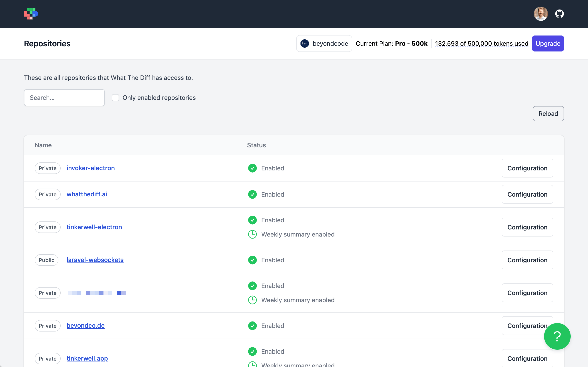Click the beyondcode organization logo icon
Viewport: 588px width, 367px height.
(305, 43)
